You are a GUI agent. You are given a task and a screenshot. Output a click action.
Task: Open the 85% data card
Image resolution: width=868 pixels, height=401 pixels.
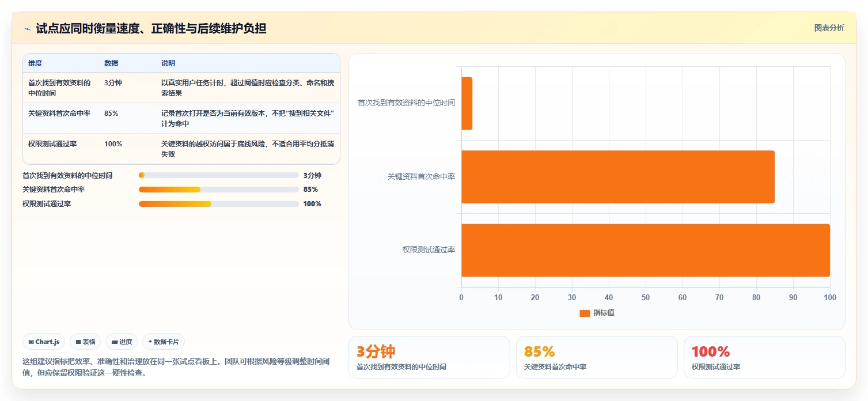(597, 357)
